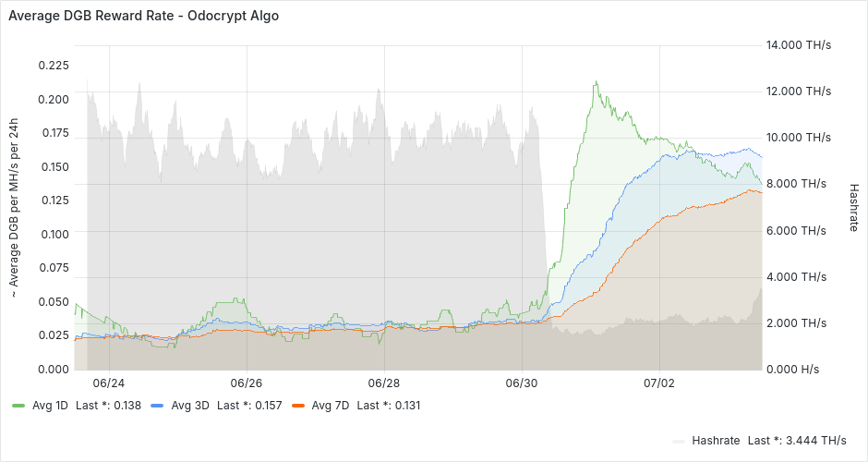Click the 0.050 left axis value
The height and width of the screenshot is (462, 868).
click(54, 302)
